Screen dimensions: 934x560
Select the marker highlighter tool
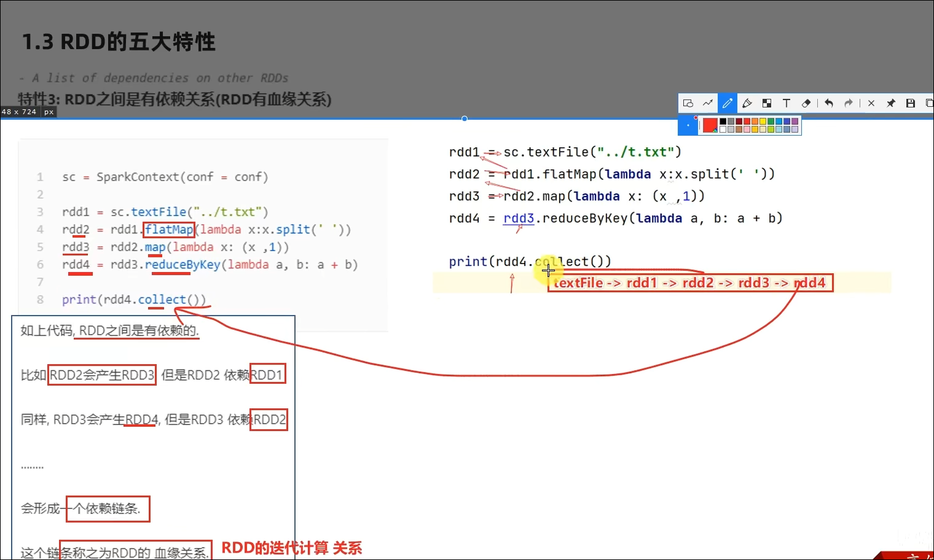point(747,103)
